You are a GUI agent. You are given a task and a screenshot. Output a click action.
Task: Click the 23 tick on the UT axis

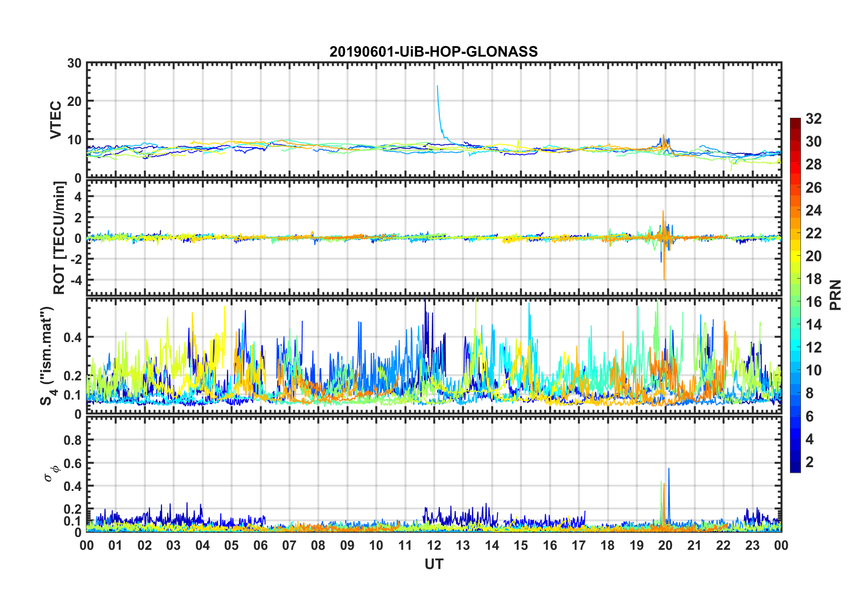[753, 545]
